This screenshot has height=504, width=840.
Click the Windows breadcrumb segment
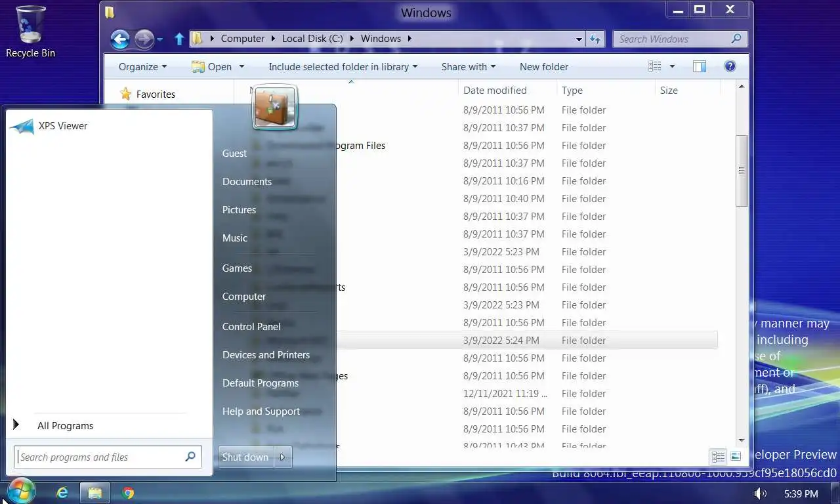(381, 39)
